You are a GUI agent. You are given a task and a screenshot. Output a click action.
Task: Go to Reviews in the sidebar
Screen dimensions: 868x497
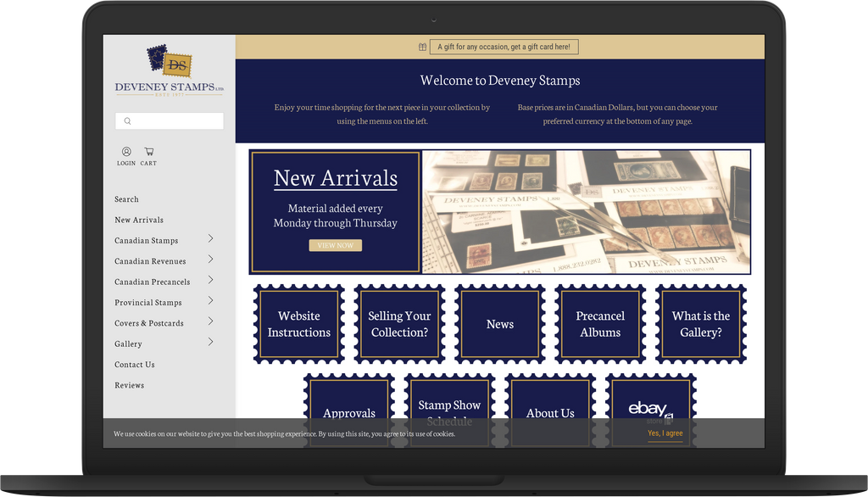(x=130, y=386)
